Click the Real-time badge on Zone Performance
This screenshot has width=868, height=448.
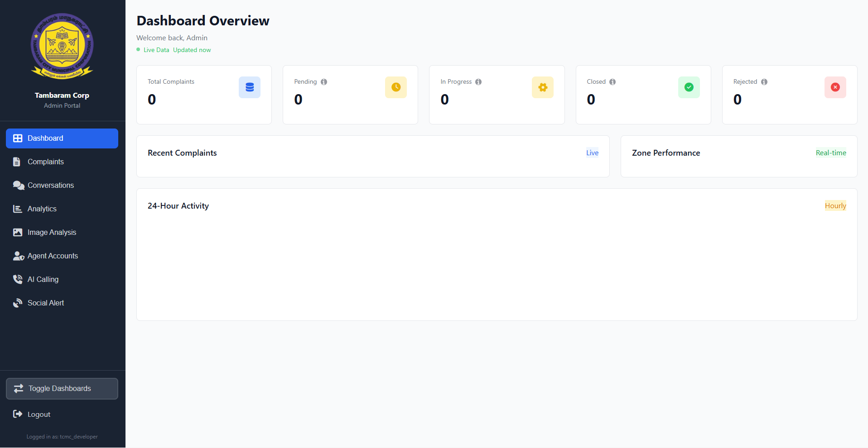click(x=831, y=153)
